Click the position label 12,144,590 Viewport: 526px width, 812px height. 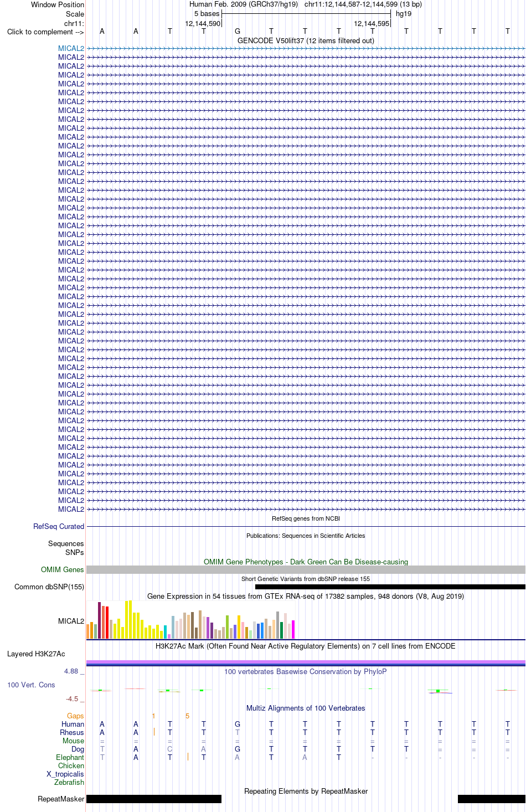tap(203, 23)
